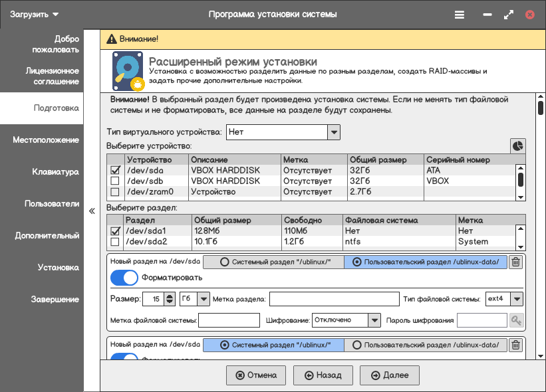The width and height of the screenshot is (546, 392).
Task: Click the warning triangle icon
Action: point(112,39)
